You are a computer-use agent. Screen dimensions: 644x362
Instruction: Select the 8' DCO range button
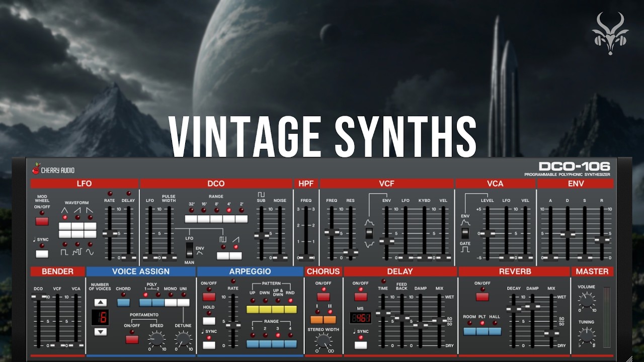point(216,219)
